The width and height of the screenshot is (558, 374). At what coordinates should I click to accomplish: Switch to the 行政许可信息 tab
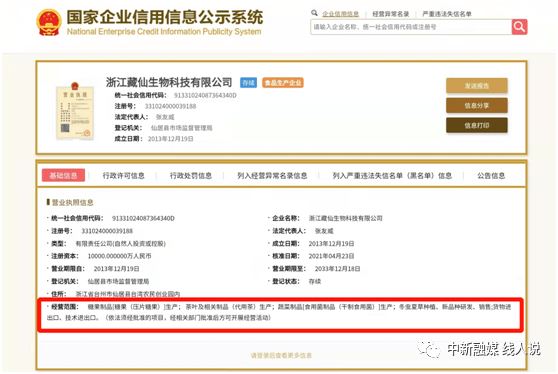click(x=123, y=175)
